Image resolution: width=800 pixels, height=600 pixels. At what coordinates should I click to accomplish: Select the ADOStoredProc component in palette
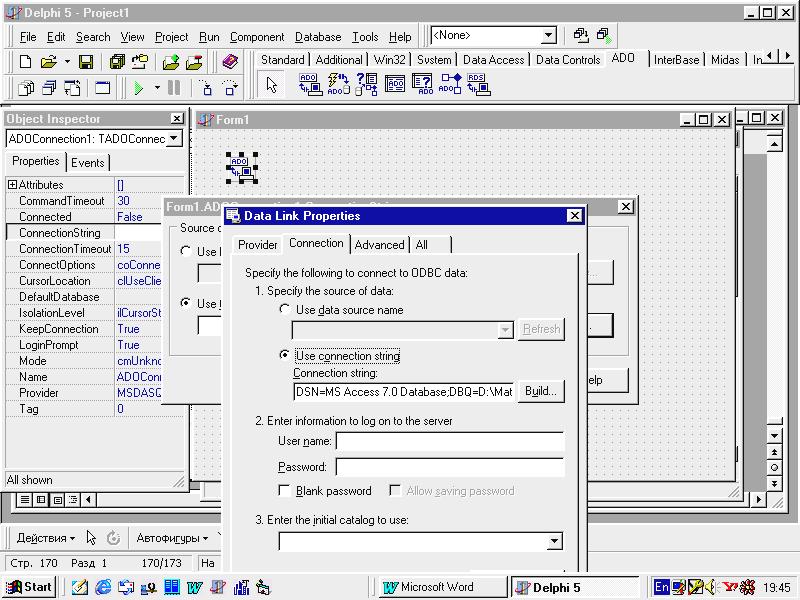(x=451, y=84)
